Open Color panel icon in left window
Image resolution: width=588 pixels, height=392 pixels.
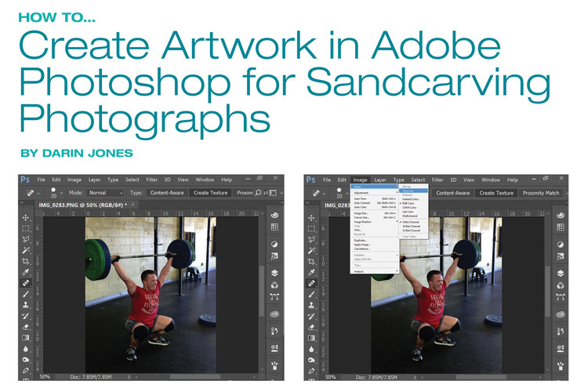point(274,215)
